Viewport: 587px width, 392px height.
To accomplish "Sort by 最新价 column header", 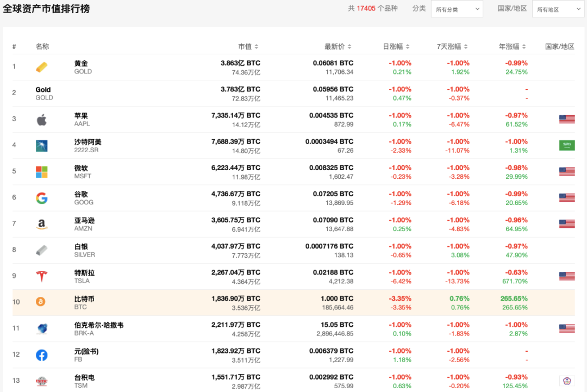I will [338, 47].
